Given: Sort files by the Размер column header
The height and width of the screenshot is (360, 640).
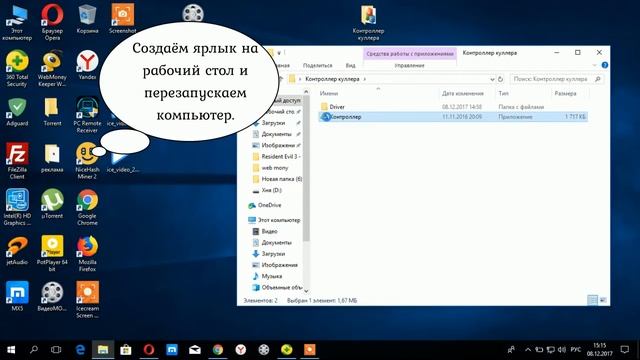Looking at the screenshot, I should (565, 93).
